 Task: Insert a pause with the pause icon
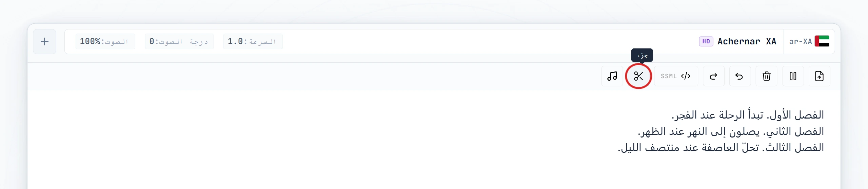[x=793, y=76]
